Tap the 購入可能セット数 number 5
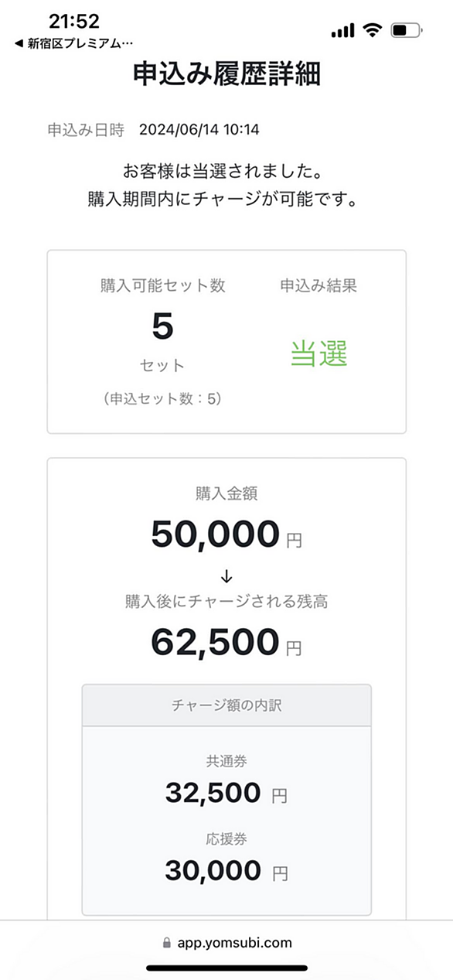Screen dimensions: 453x980 (163, 328)
